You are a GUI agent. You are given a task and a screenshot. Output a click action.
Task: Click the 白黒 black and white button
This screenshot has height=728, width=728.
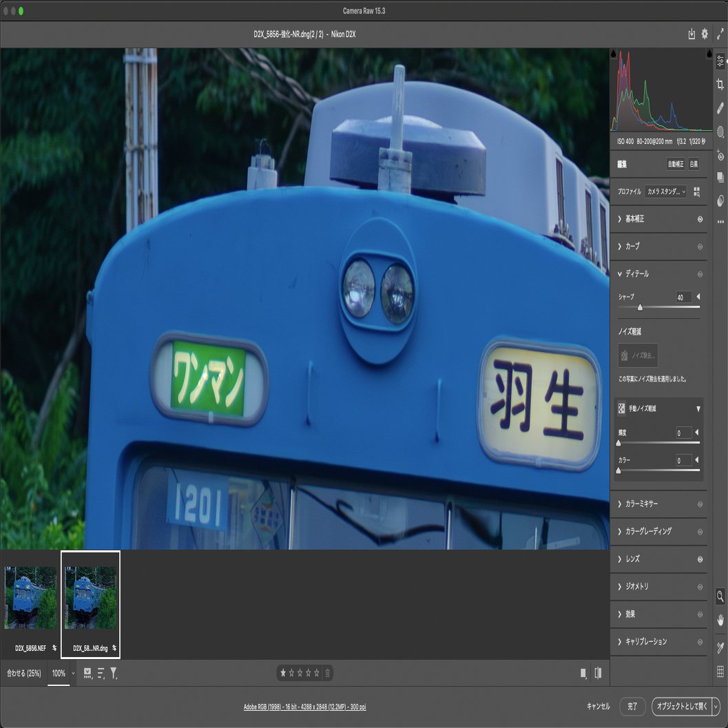tap(694, 165)
